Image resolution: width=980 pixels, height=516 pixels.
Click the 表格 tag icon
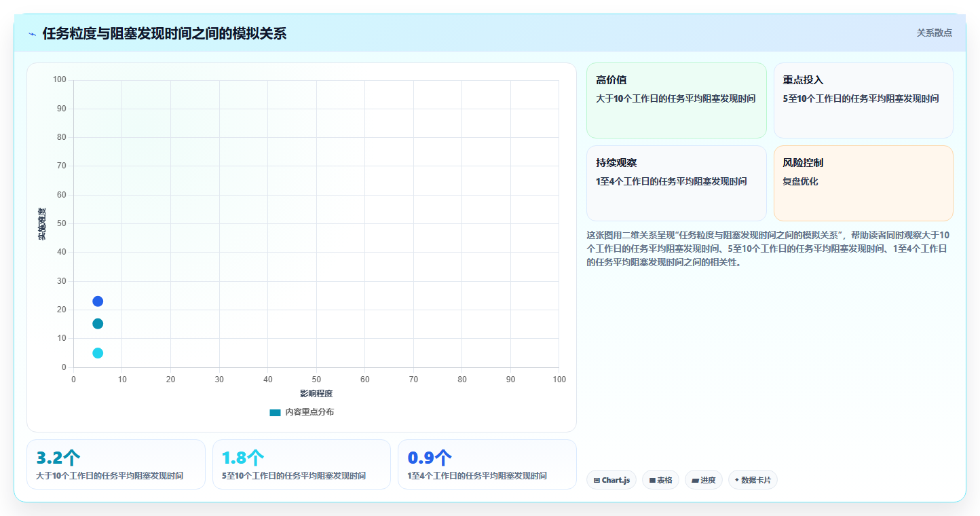point(652,481)
